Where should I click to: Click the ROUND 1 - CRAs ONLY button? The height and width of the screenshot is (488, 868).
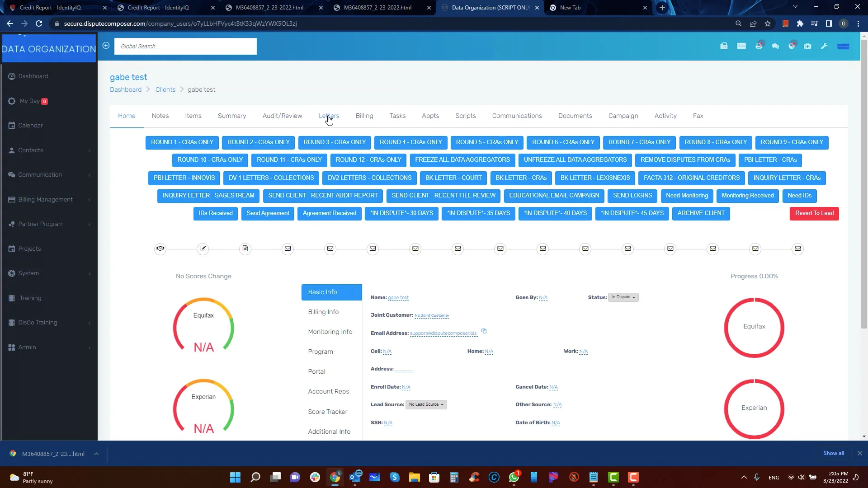[182, 142]
